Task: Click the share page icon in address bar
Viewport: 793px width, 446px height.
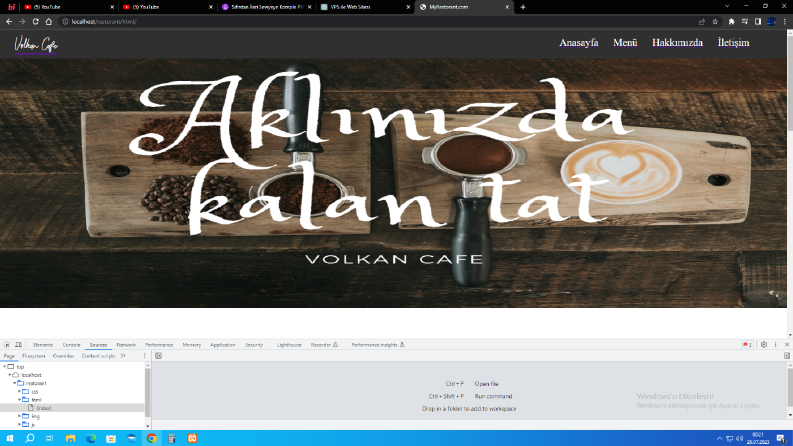Action: (702, 22)
